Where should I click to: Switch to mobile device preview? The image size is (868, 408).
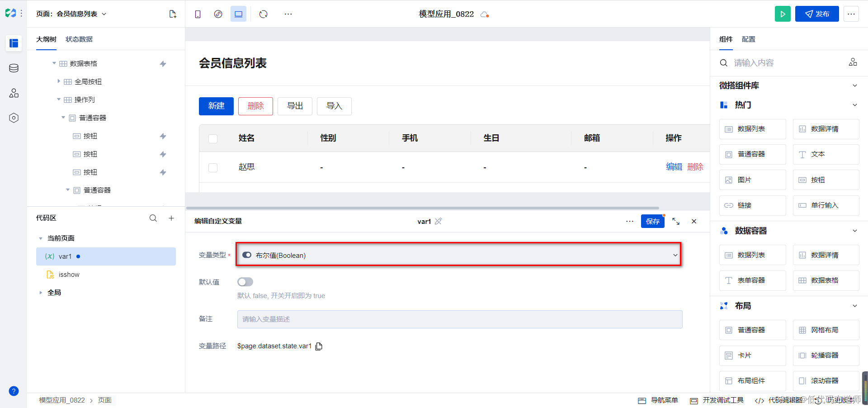[x=198, y=14]
